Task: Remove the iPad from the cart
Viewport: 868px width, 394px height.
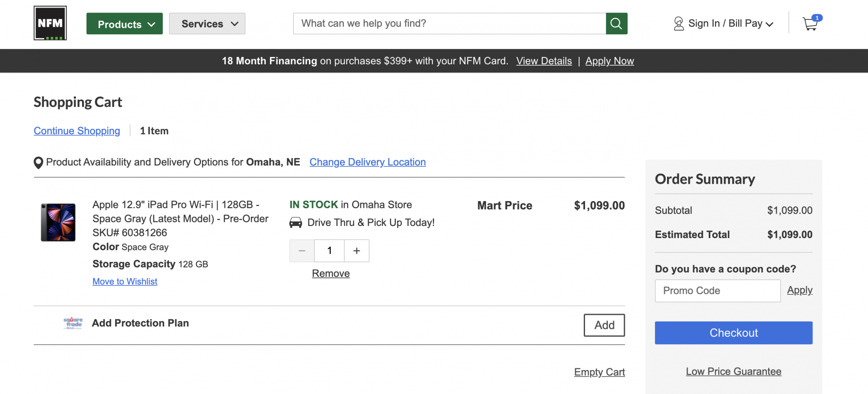Action: pos(331,273)
